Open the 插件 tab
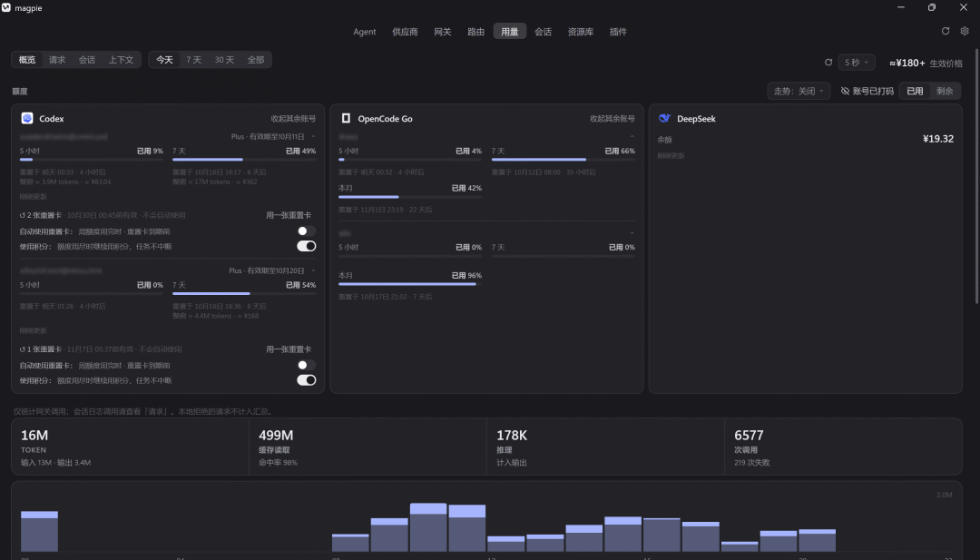Viewport: 980px width, 560px height. [618, 32]
